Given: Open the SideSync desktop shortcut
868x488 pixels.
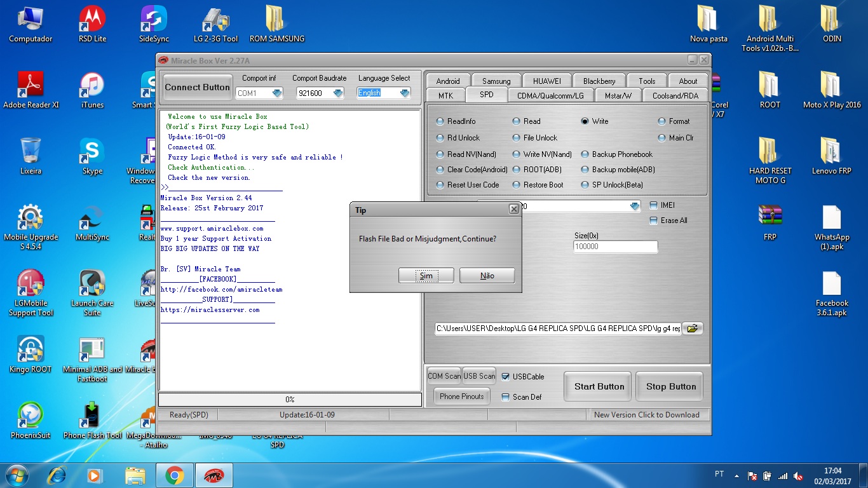Looking at the screenshot, I should [x=154, y=24].
